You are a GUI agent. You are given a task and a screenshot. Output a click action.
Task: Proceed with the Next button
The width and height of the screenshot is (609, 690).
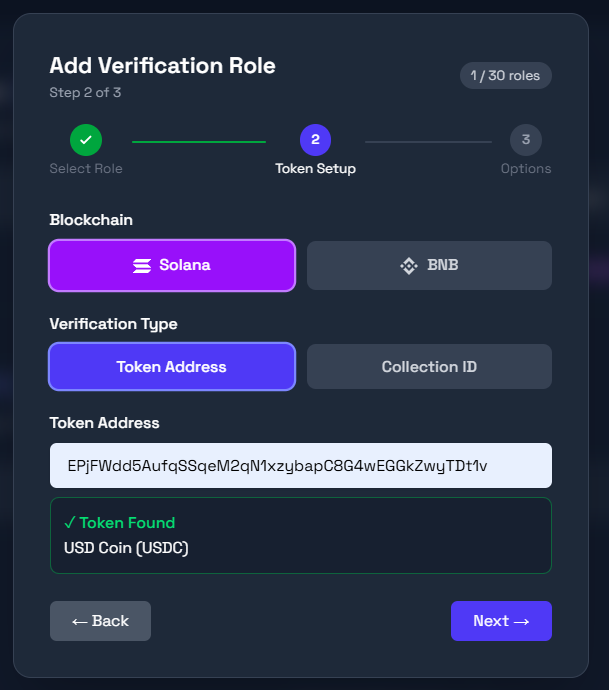coord(501,621)
